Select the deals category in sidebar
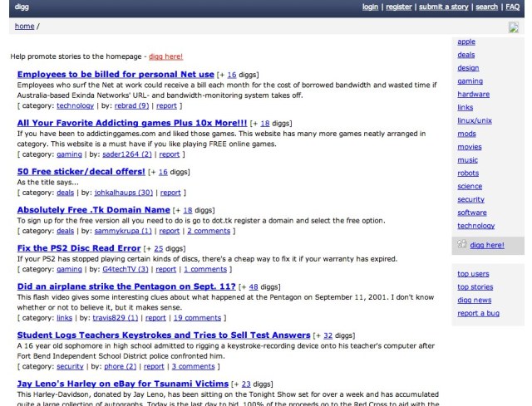The image size is (532, 406). (465, 55)
